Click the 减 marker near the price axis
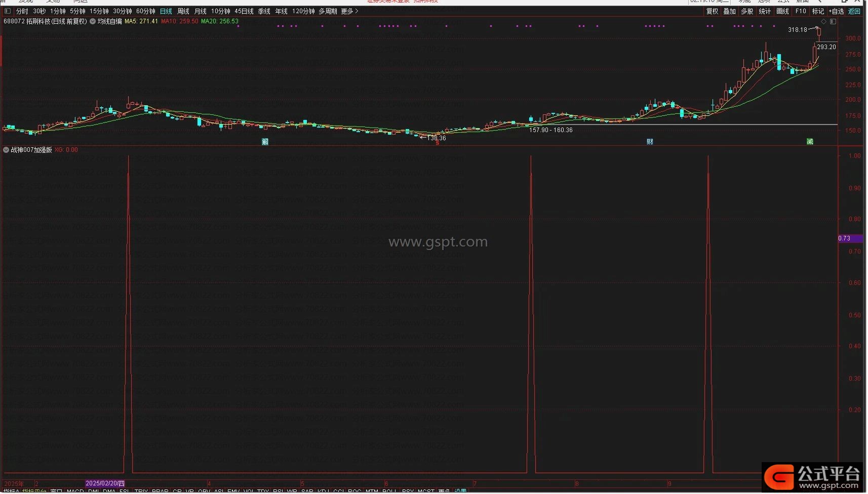 click(x=810, y=142)
